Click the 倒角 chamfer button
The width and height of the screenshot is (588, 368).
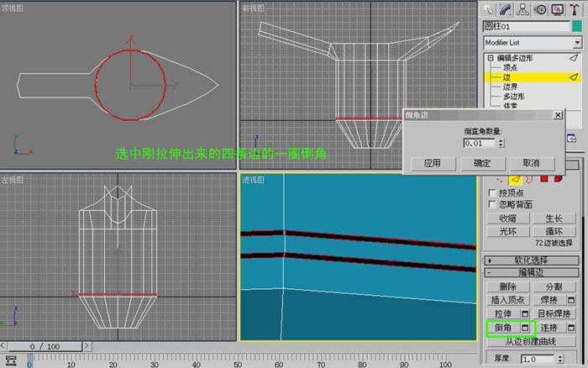(x=503, y=328)
